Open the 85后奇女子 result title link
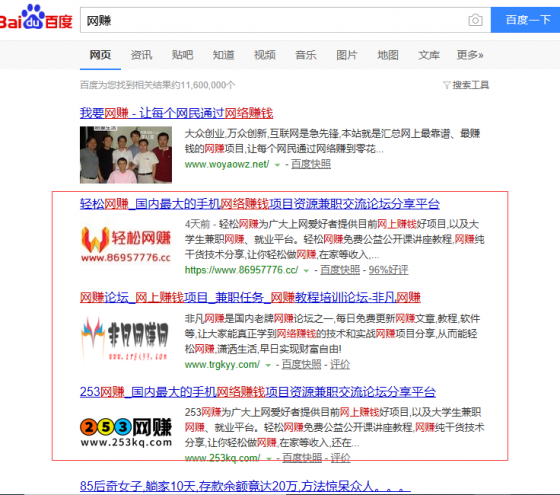 (x=245, y=486)
